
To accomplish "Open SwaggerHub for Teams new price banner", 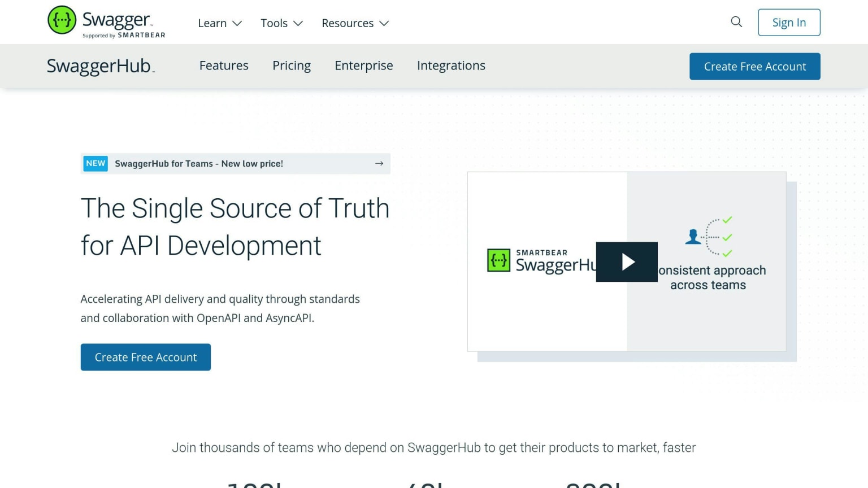I will [x=236, y=163].
